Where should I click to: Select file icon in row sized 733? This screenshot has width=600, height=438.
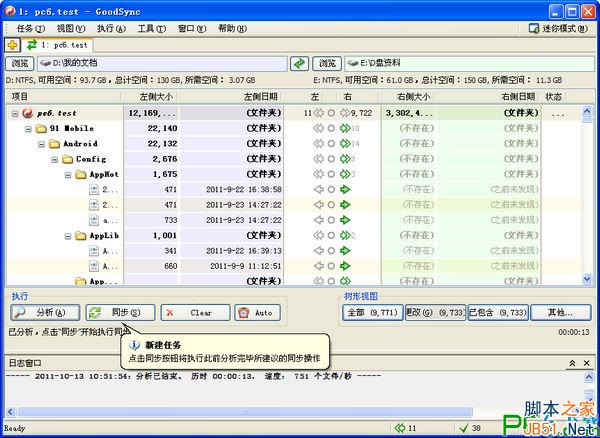point(94,220)
